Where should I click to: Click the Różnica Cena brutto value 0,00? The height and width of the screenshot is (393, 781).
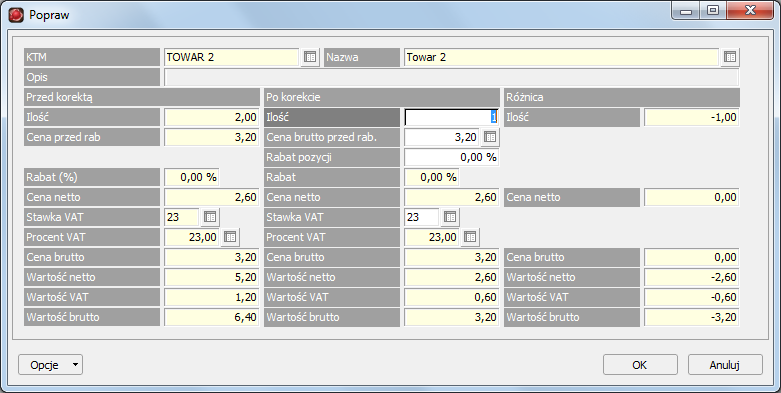point(692,257)
